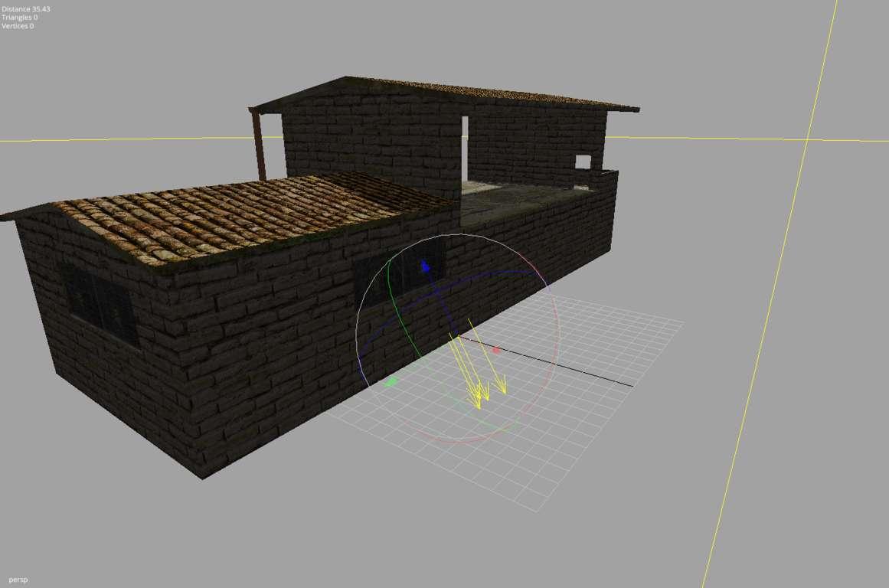Click the intersection of yellow boundary lines
Image resolution: width=889 pixels, height=588 pixels.
click(x=808, y=140)
